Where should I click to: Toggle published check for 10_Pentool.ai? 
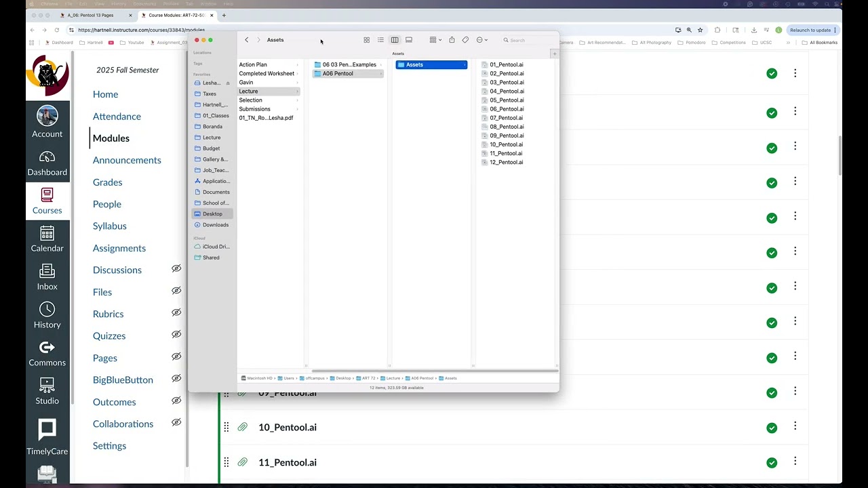point(772,428)
